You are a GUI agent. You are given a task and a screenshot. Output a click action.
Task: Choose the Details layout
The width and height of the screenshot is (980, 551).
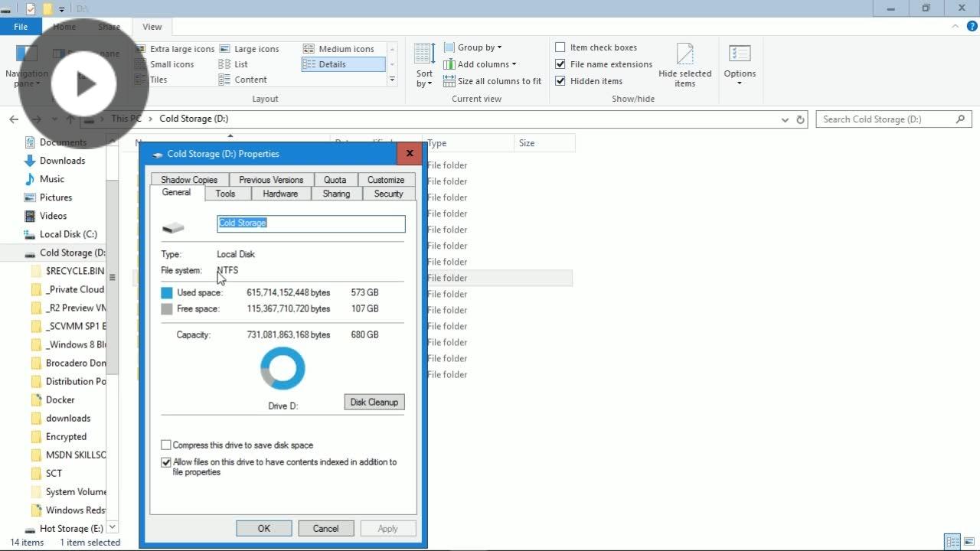tap(343, 64)
